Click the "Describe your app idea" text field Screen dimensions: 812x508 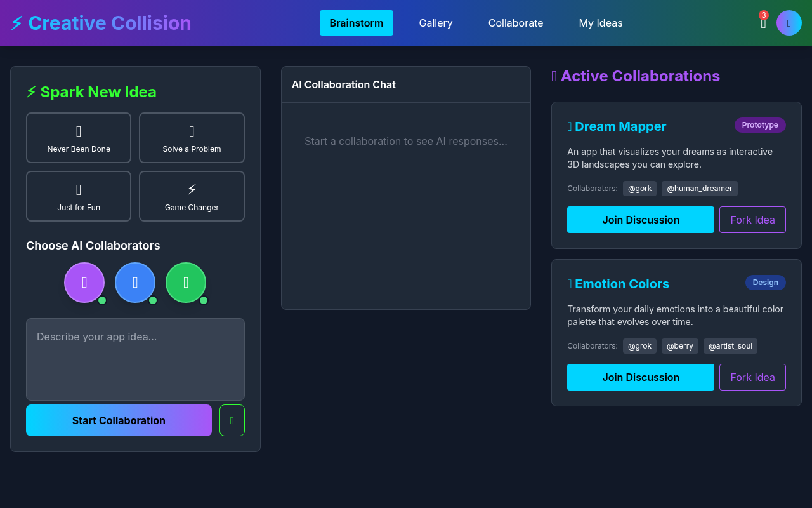click(x=135, y=359)
